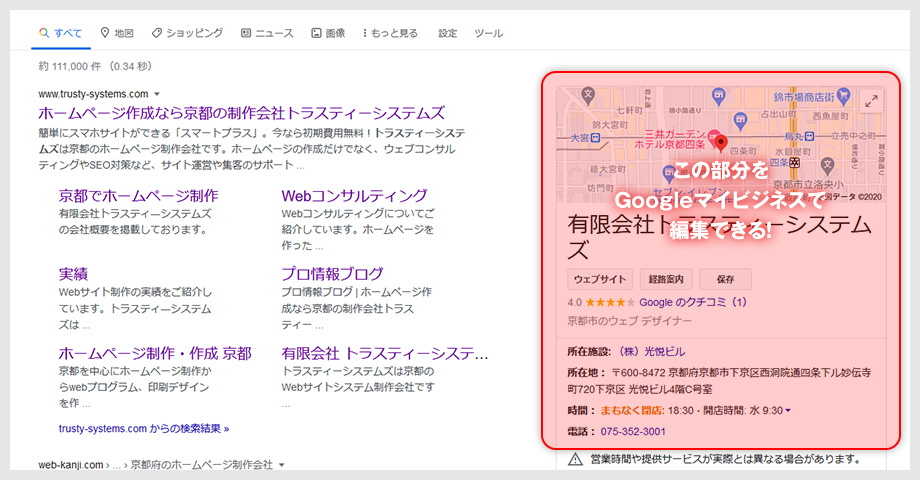Click the image icon beside 画像
This screenshot has width=920, height=480.
pyautogui.click(x=316, y=33)
